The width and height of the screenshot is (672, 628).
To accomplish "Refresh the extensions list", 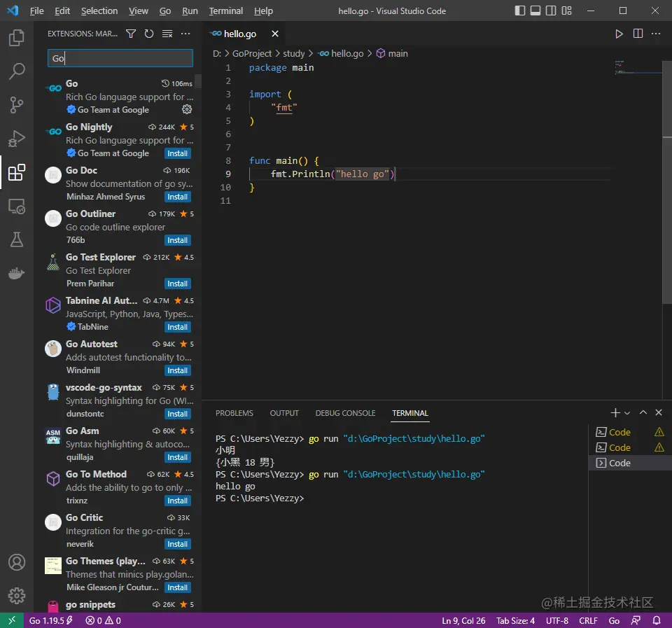I will 149,34.
